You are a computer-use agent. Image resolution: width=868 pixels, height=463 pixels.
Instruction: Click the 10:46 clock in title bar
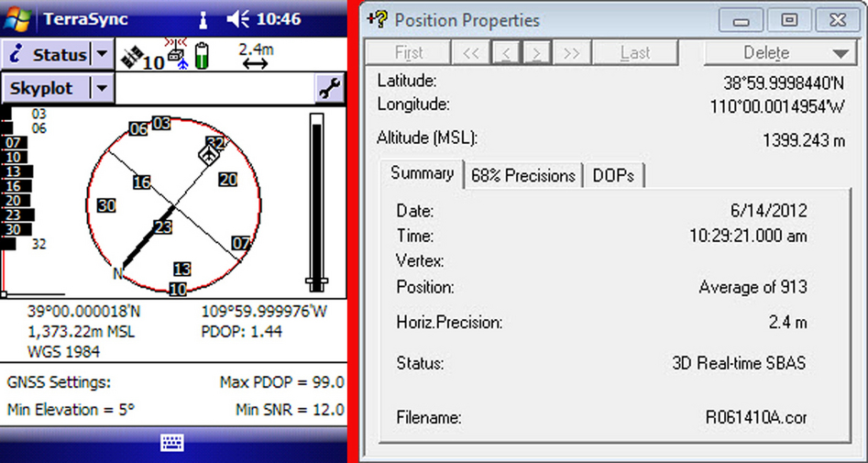pos(279,19)
